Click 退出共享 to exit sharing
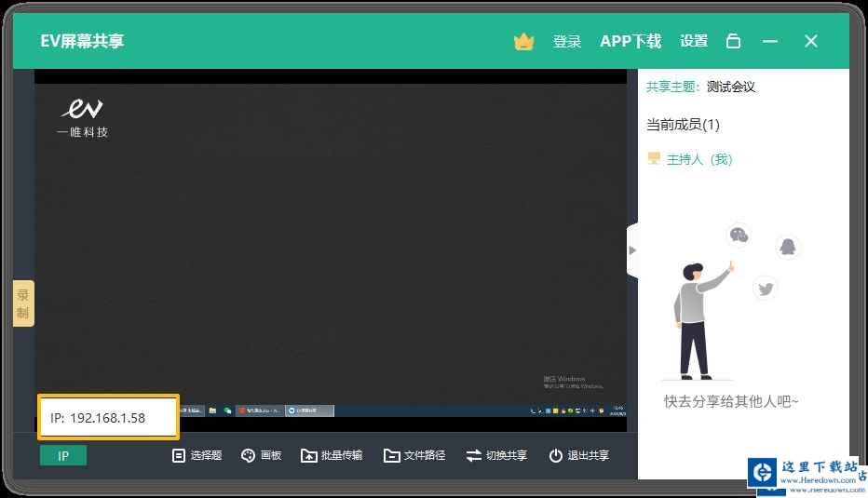The width and height of the screenshot is (868, 498). tap(579, 455)
